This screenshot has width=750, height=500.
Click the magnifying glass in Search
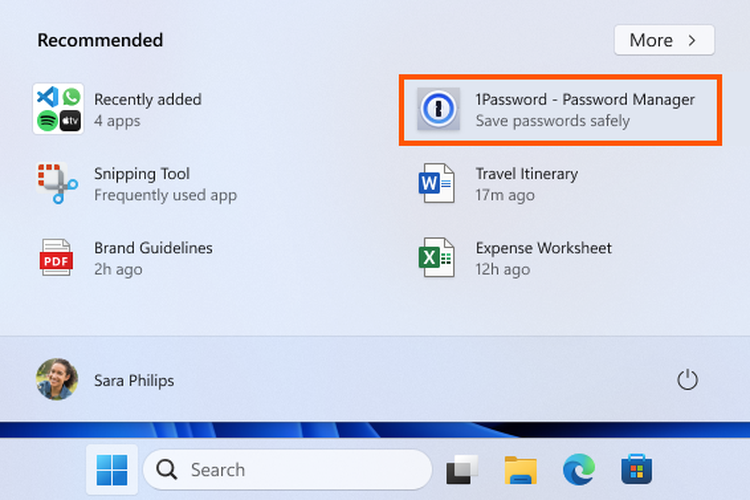click(x=167, y=469)
